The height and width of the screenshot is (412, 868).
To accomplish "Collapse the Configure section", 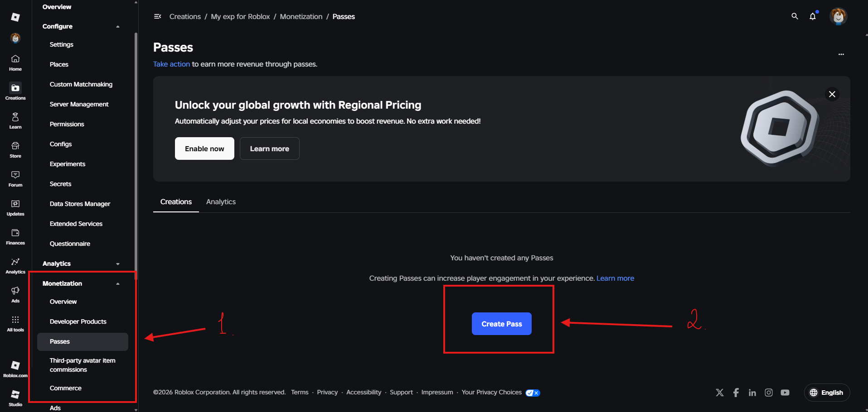I will (x=118, y=27).
